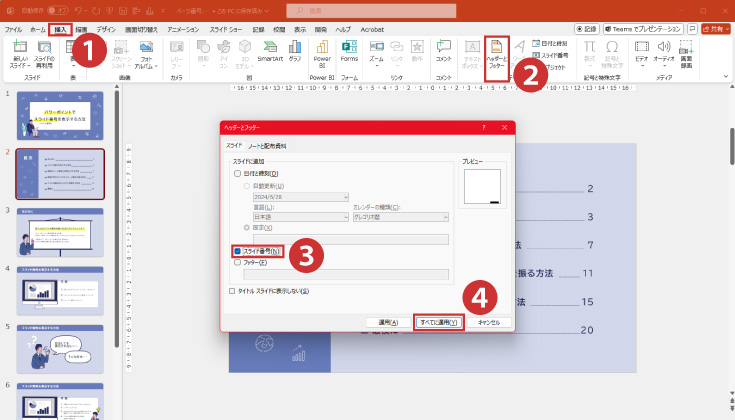Open the Customize Quick Access Toolbar arrow
Screen dimensions: 735x420
pyautogui.click(x=163, y=10)
